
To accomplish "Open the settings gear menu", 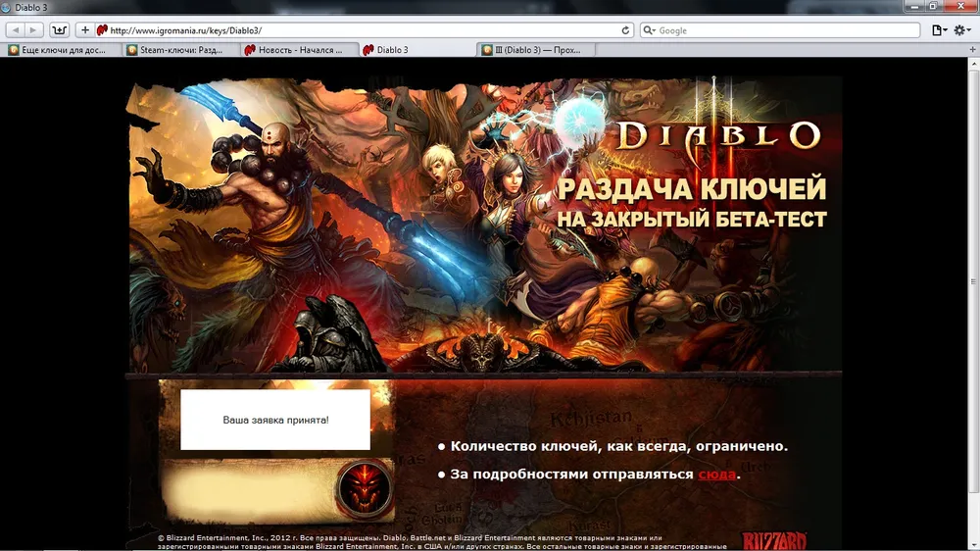I will [x=961, y=30].
